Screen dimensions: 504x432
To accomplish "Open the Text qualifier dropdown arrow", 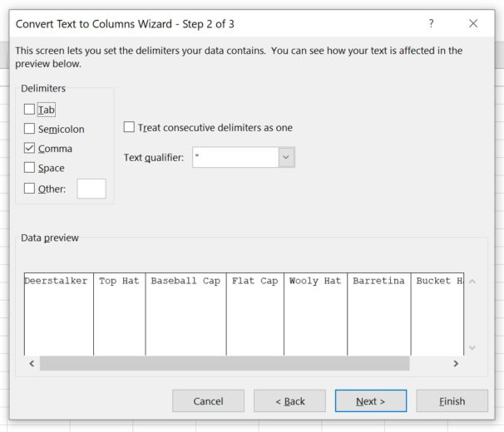I will click(286, 157).
